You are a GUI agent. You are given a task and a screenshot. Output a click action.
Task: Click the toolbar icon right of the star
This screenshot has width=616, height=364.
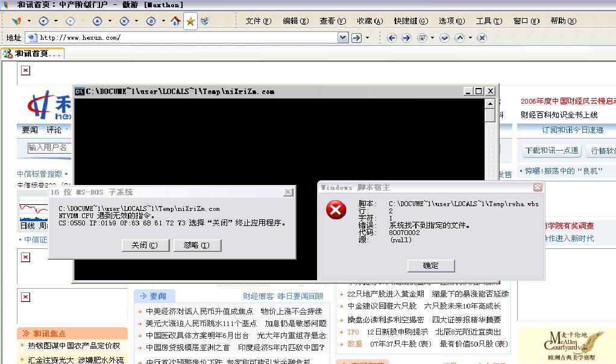coord(205,21)
